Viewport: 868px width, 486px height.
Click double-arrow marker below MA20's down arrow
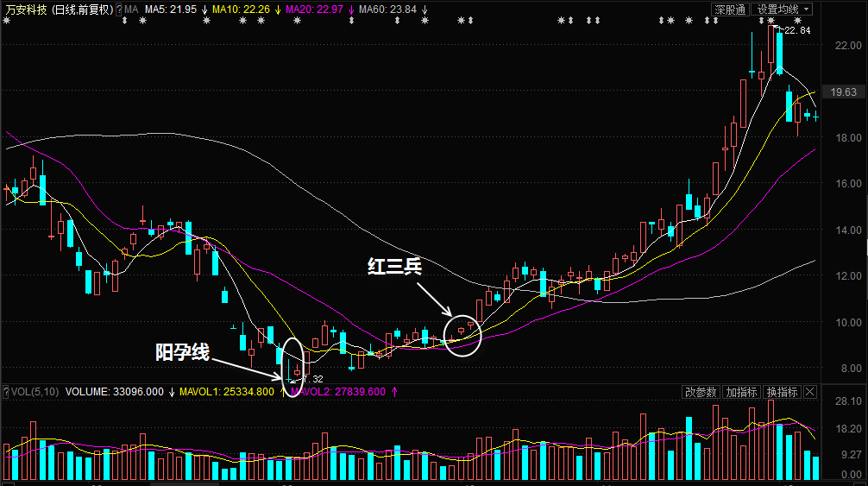[x=351, y=21]
